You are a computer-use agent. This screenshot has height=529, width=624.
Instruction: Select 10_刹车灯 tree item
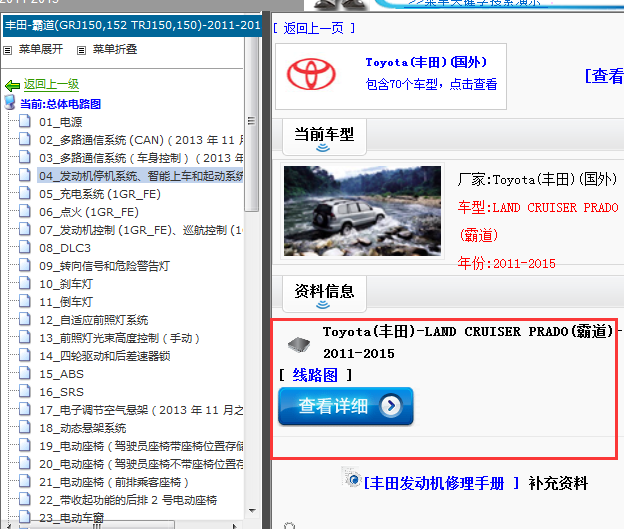(x=66, y=284)
